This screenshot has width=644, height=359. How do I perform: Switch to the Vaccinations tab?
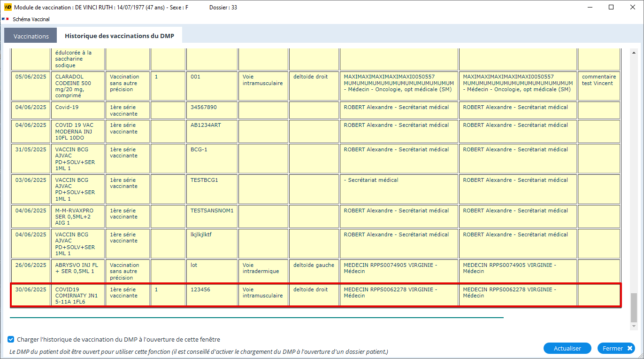point(31,36)
